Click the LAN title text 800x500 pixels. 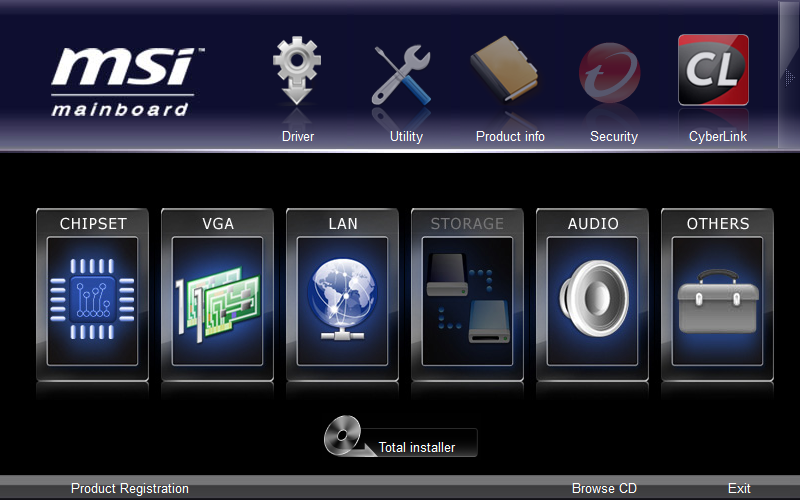(x=343, y=223)
